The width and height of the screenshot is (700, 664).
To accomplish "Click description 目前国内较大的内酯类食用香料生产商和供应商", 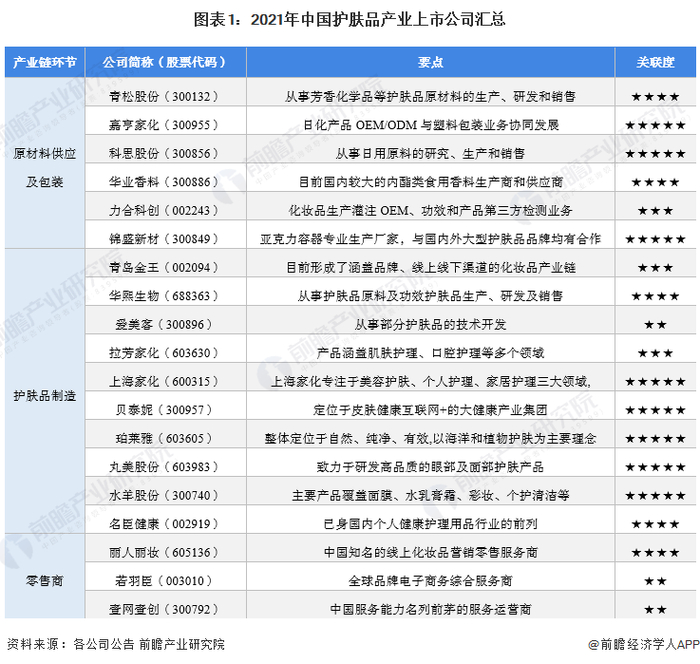I will 431,182.
